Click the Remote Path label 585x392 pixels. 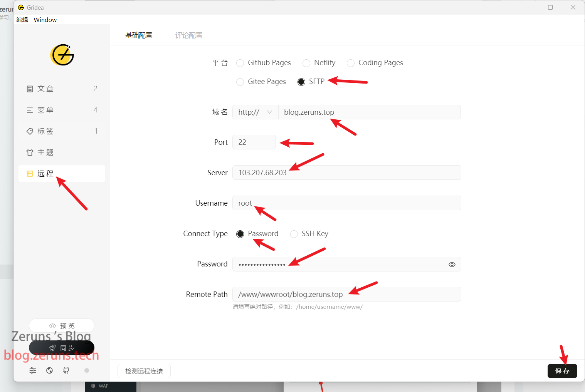(x=207, y=295)
